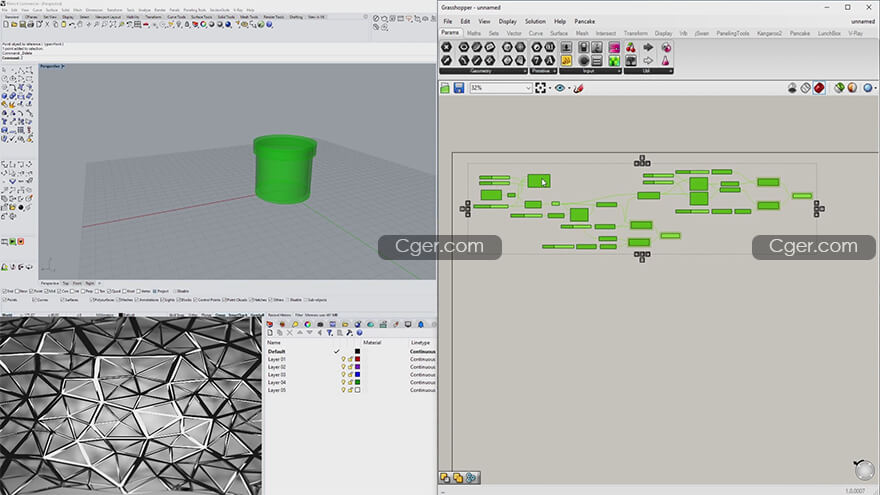Click the red preview-selected icon in Grasshopper
Image resolution: width=880 pixels, height=495 pixels.
pos(819,88)
